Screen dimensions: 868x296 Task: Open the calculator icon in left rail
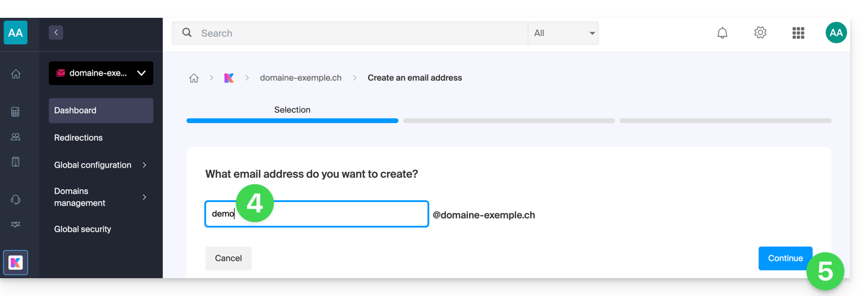pos(16,112)
